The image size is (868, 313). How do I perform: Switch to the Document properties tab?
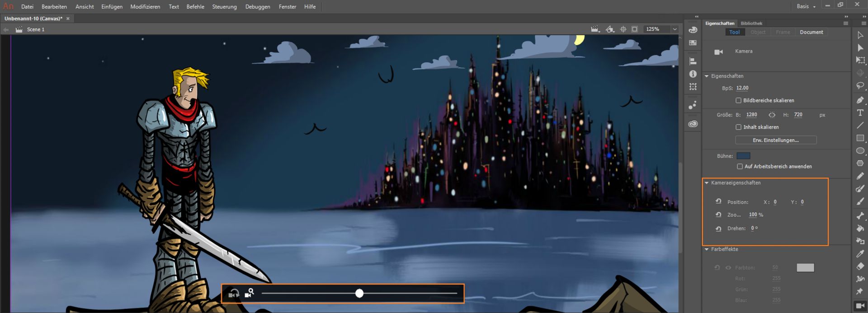tap(811, 32)
